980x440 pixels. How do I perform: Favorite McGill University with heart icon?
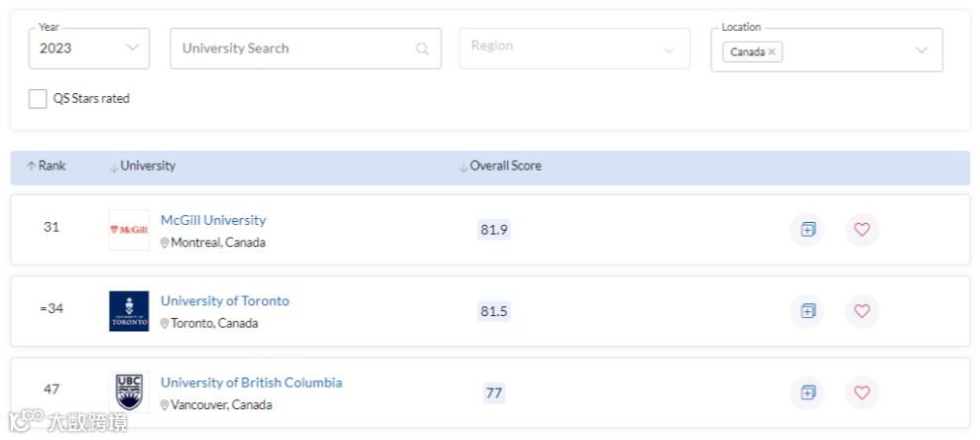pyautogui.click(x=862, y=230)
